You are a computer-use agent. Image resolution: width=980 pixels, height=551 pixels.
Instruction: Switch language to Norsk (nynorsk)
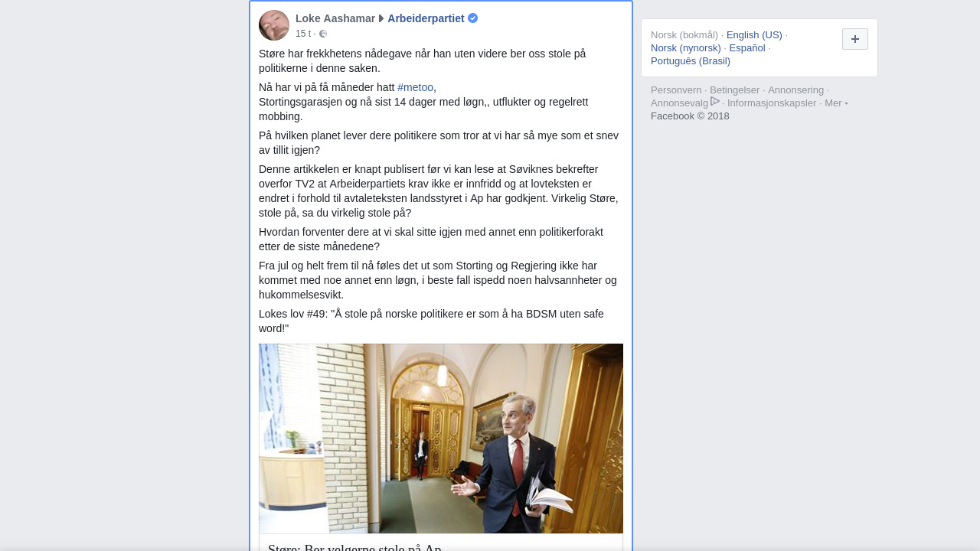(686, 48)
